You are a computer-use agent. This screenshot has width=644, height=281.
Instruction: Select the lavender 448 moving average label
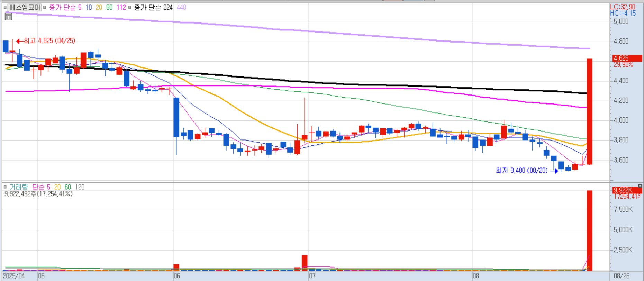[x=181, y=7]
